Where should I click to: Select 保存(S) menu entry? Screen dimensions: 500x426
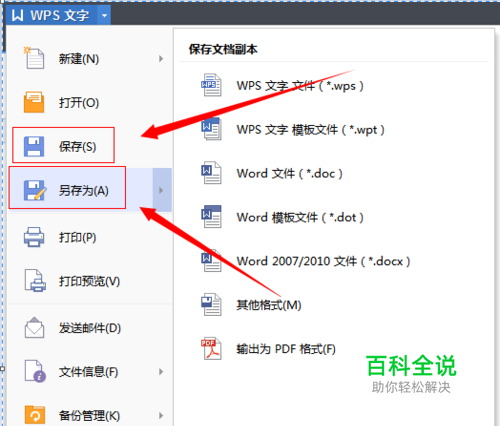pyautogui.click(x=89, y=146)
